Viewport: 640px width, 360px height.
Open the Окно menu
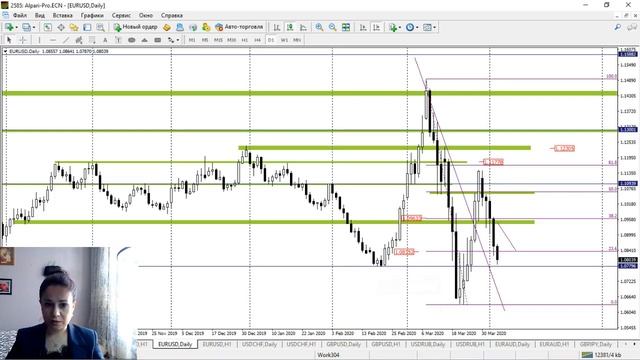click(146, 16)
